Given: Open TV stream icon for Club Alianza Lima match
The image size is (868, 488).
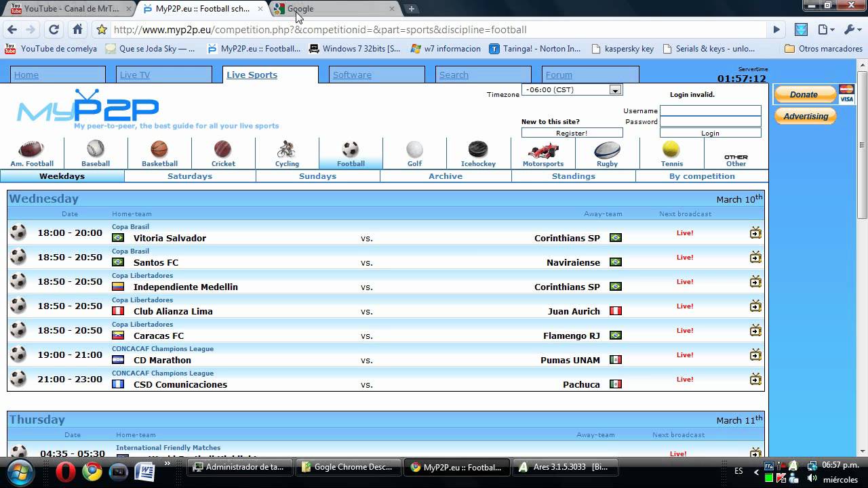Looking at the screenshot, I should click(755, 306).
